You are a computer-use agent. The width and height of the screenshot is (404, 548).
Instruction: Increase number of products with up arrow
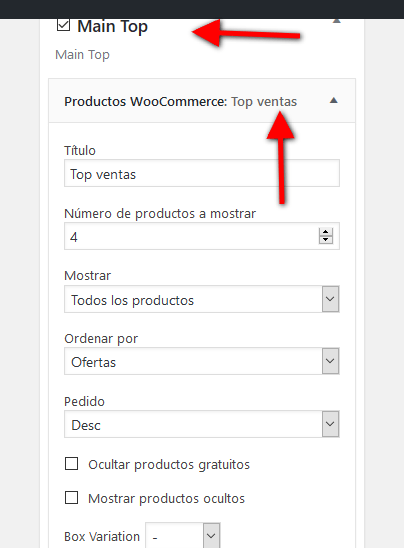[326, 232]
